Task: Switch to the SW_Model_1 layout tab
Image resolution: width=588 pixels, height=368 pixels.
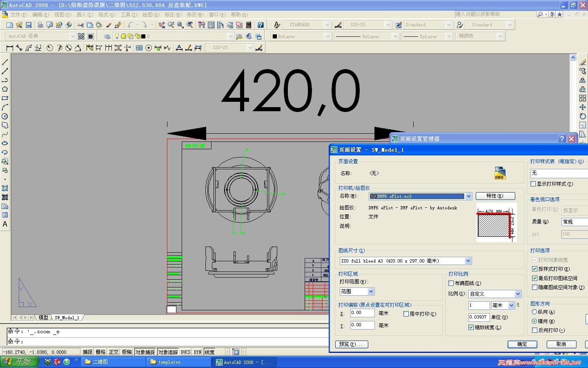Action: tap(67, 317)
